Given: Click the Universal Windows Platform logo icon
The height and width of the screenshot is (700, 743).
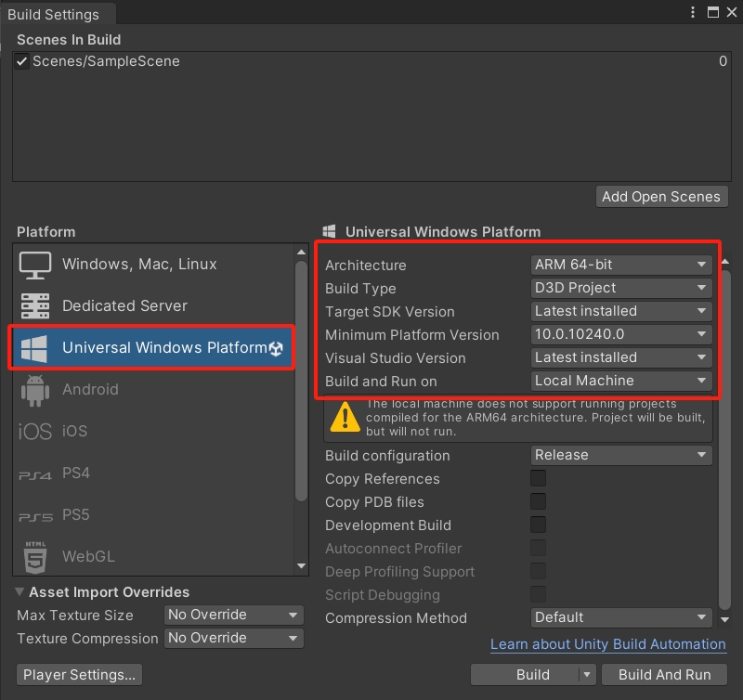Looking at the screenshot, I should coord(34,348).
